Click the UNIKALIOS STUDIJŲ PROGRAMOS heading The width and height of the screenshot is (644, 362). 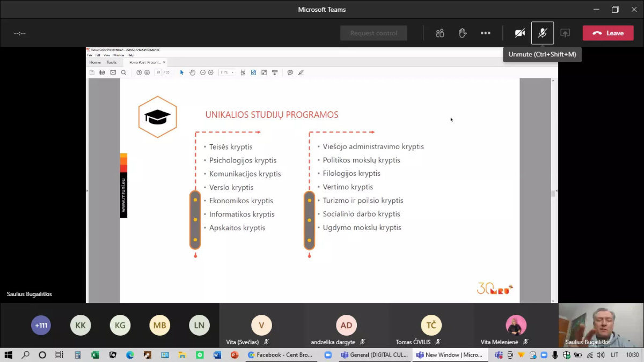272,115
